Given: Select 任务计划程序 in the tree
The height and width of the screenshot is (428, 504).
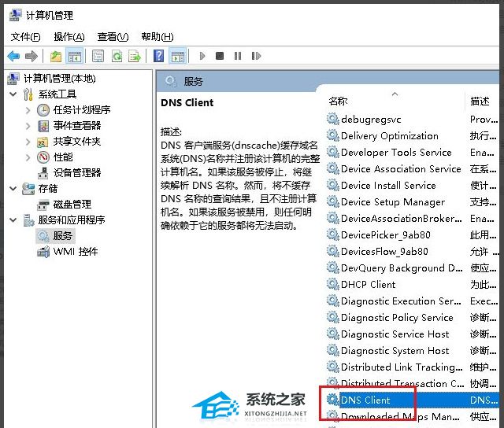Looking at the screenshot, I should tap(82, 110).
